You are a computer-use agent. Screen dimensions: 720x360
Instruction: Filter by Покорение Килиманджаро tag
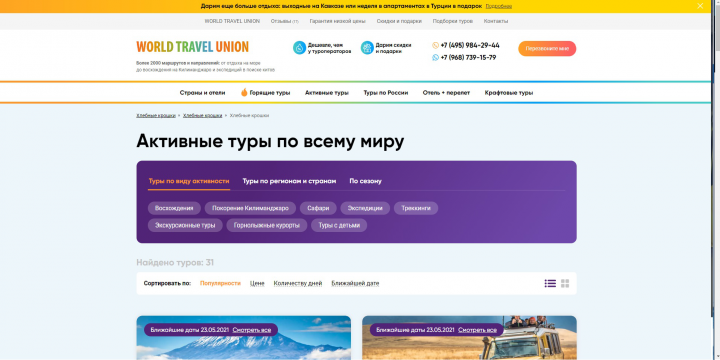pos(250,208)
